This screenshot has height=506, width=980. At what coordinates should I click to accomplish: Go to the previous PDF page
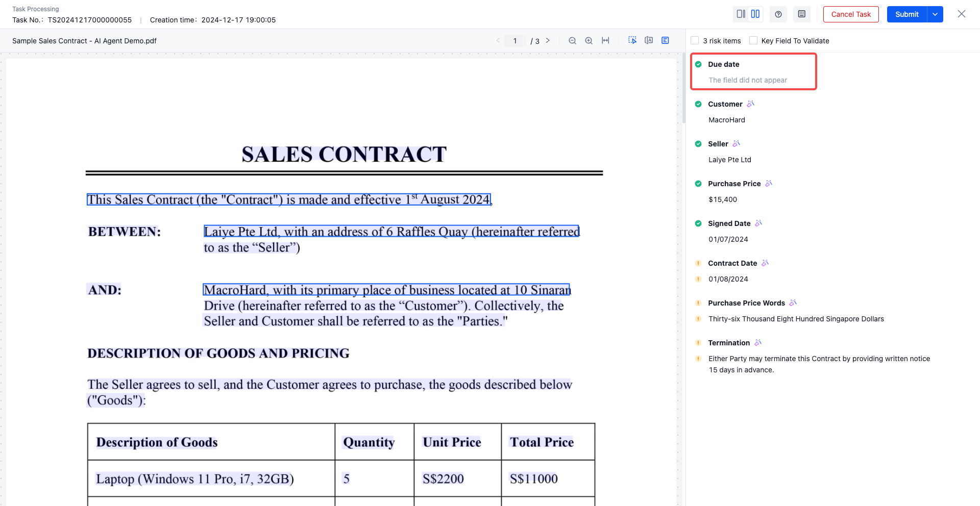click(x=498, y=40)
